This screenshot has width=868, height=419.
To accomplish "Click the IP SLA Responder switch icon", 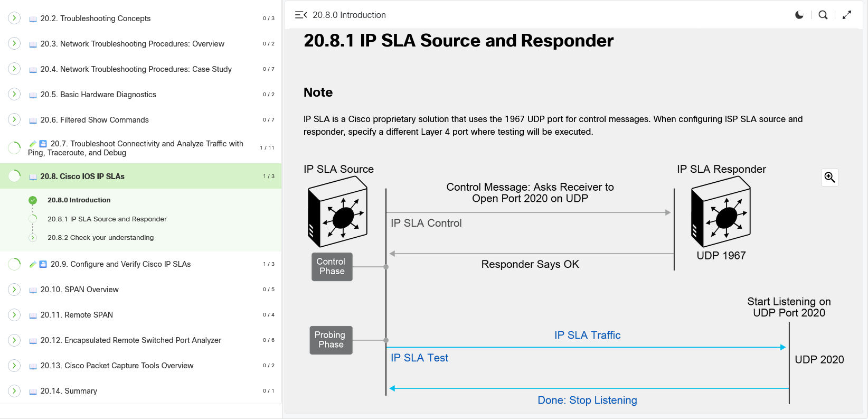I will point(721,212).
